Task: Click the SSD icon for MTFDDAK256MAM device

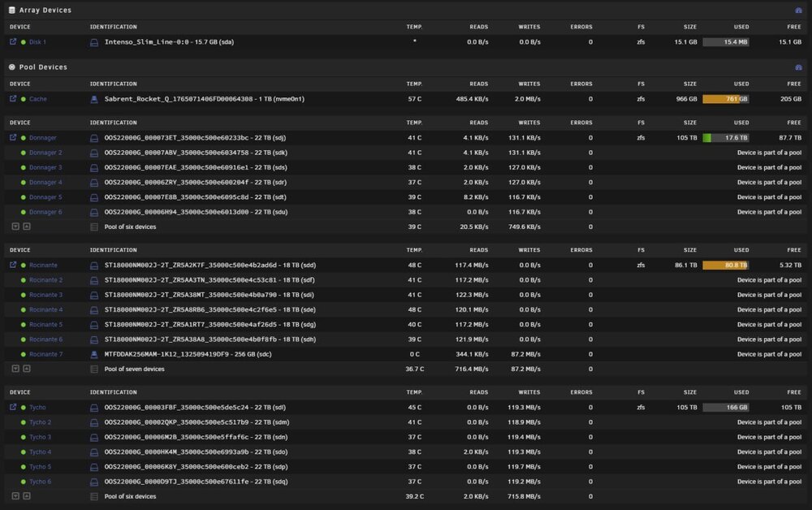Action: point(94,355)
